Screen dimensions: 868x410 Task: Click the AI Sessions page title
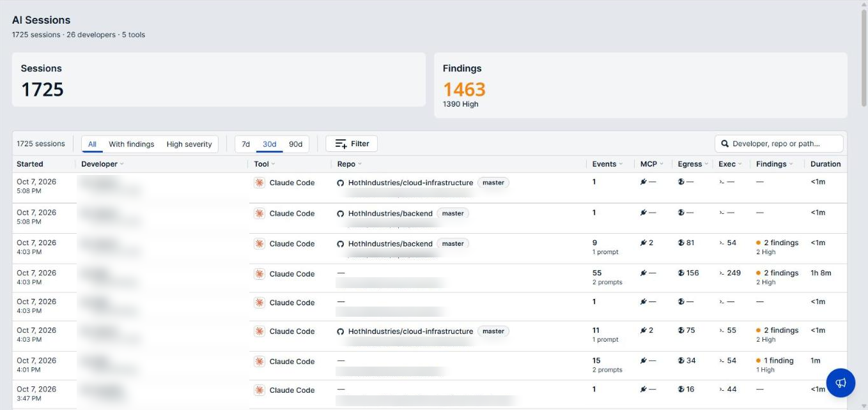(42, 20)
